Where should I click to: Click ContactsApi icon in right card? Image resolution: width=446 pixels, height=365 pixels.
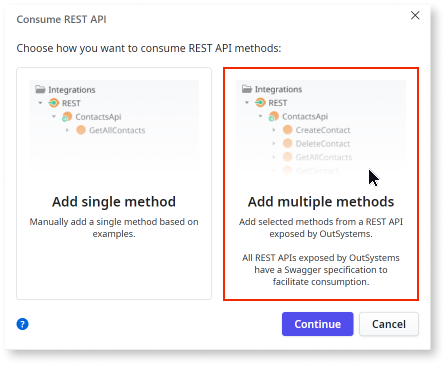point(274,116)
